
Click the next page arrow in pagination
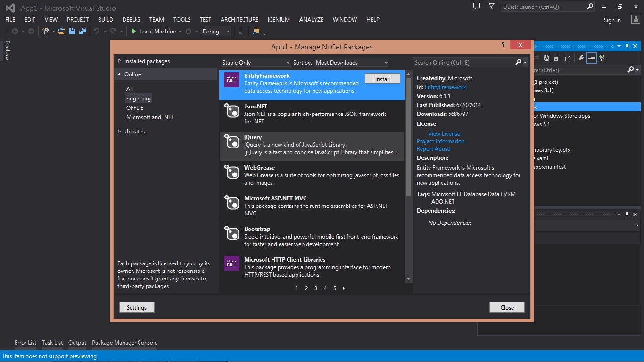coord(344,288)
